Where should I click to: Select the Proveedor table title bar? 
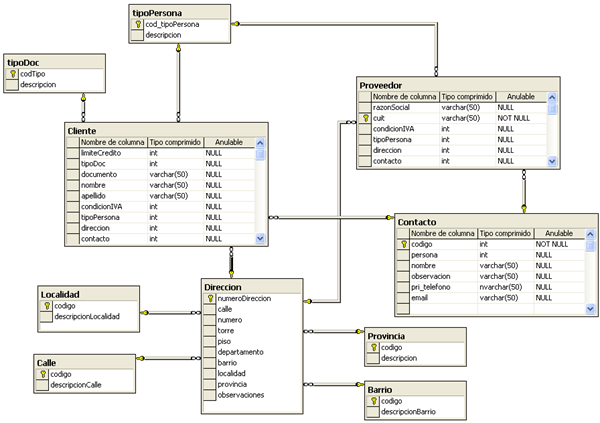coord(458,85)
